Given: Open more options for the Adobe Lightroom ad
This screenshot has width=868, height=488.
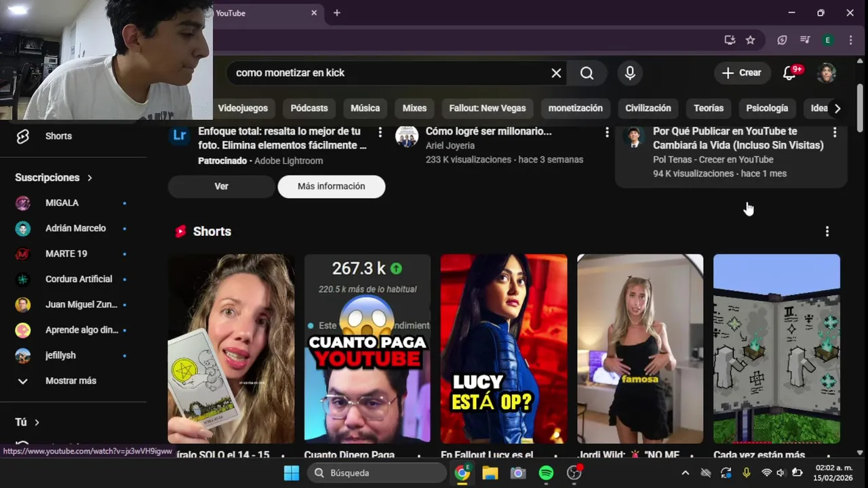Looking at the screenshot, I should point(380,132).
